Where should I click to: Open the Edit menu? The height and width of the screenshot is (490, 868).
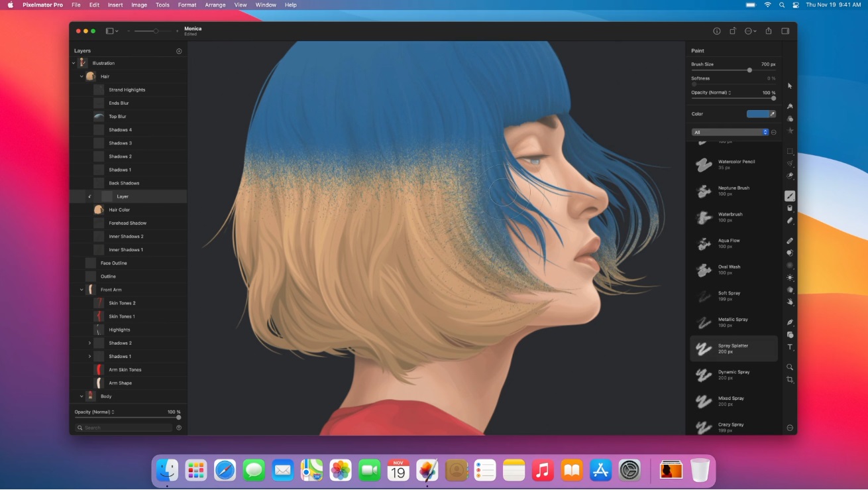(x=94, y=5)
